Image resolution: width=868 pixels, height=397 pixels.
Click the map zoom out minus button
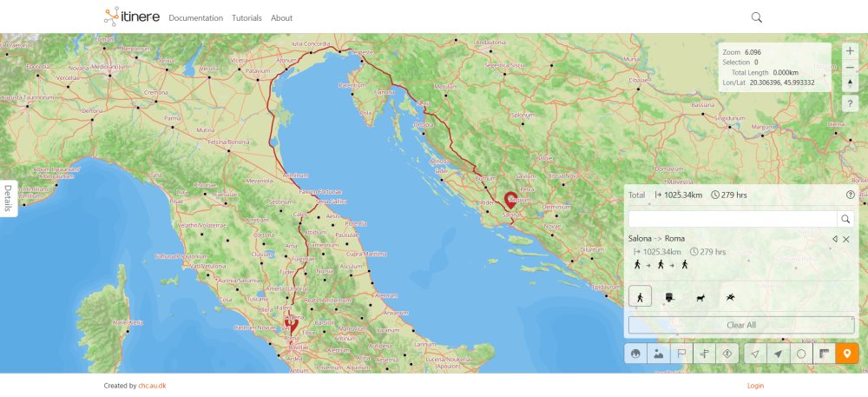pos(850,68)
